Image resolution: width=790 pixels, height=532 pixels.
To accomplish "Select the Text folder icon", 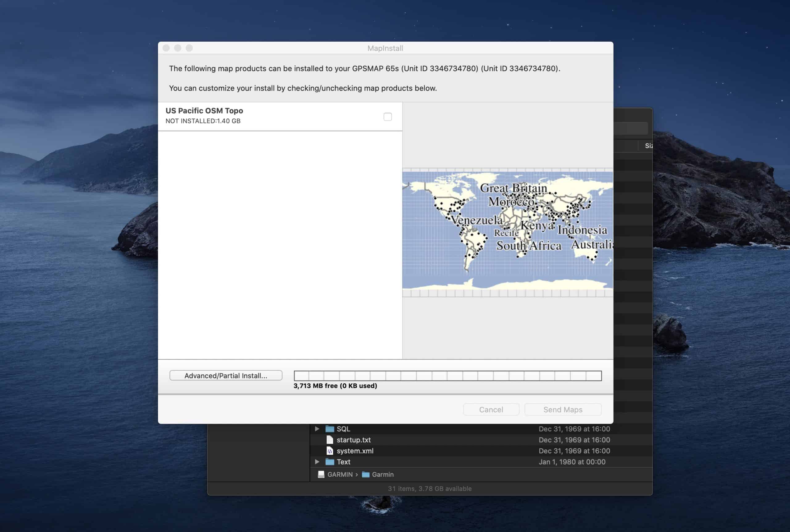I will click(x=330, y=461).
